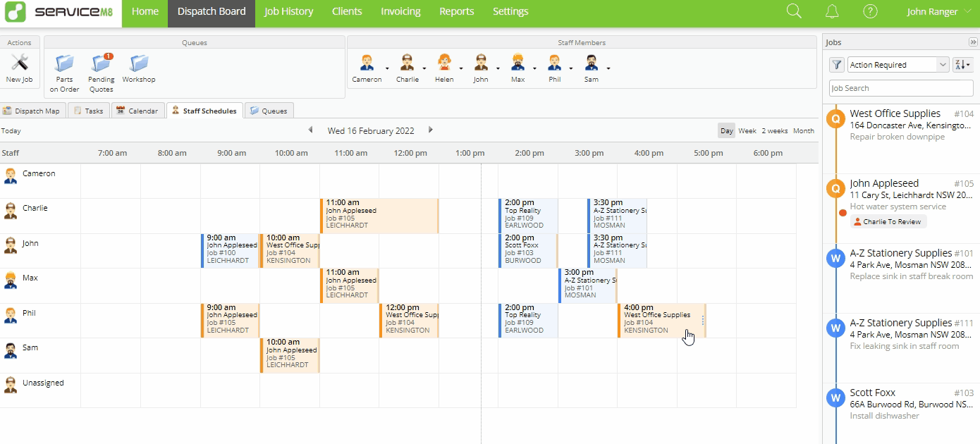The width and height of the screenshot is (980, 444).
Task: Open Charlie's 11:00 am John Appleseed booking
Action: pyautogui.click(x=379, y=215)
